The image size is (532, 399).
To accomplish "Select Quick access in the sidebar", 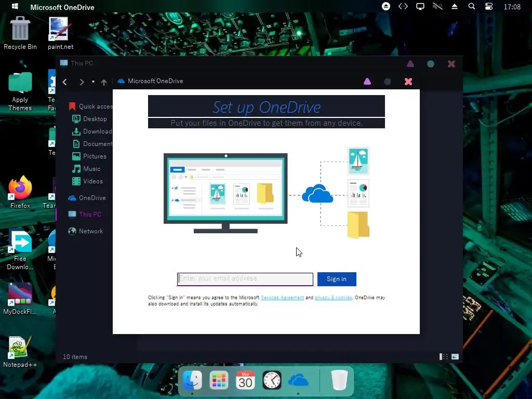I will (90, 107).
